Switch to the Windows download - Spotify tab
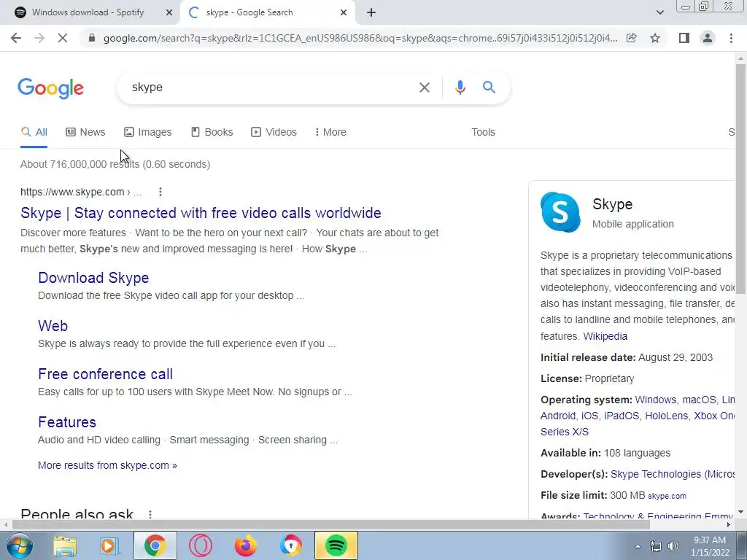The height and width of the screenshot is (560, 747). coord(88,12)
